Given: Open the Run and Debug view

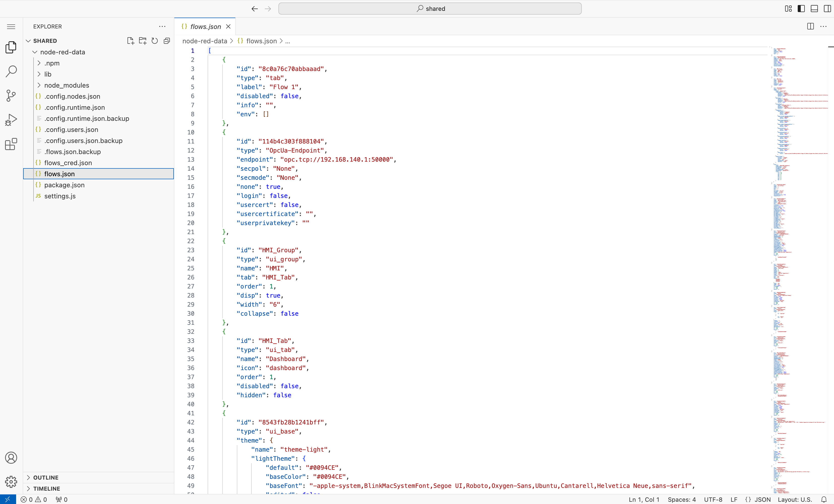Looking at the screenshot, I should tap(11, 120).
